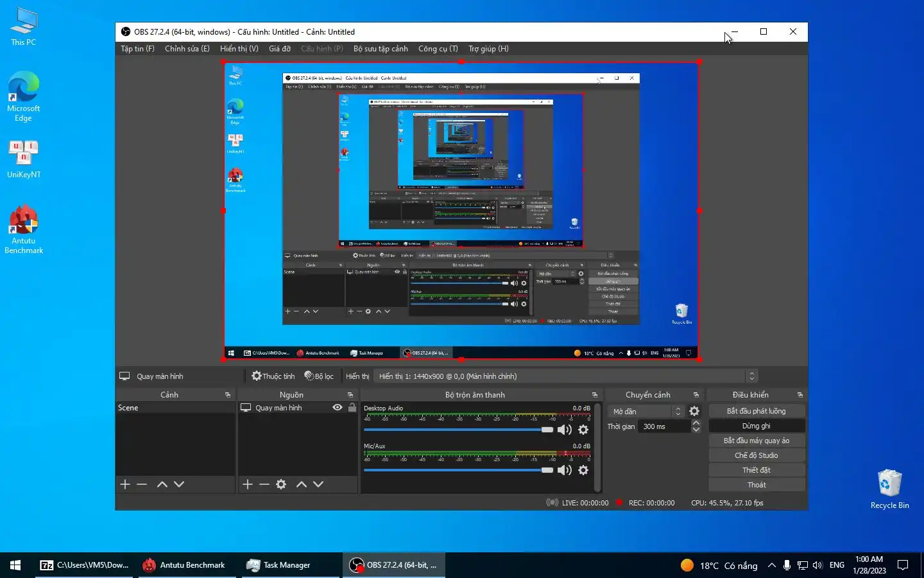The height and width of the screenshot is (578, 924).
Task: Open source properties gear in Nguồn panel
Action: 281,484
